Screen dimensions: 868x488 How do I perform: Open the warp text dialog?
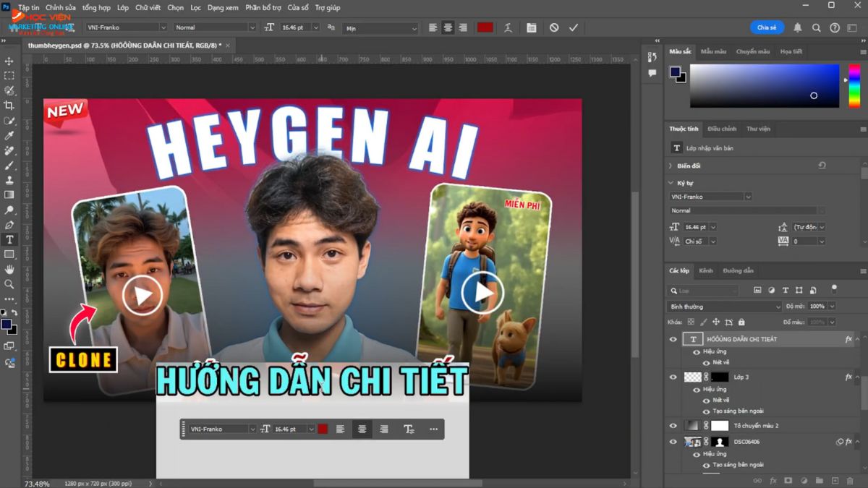click(x=509, y=27)
